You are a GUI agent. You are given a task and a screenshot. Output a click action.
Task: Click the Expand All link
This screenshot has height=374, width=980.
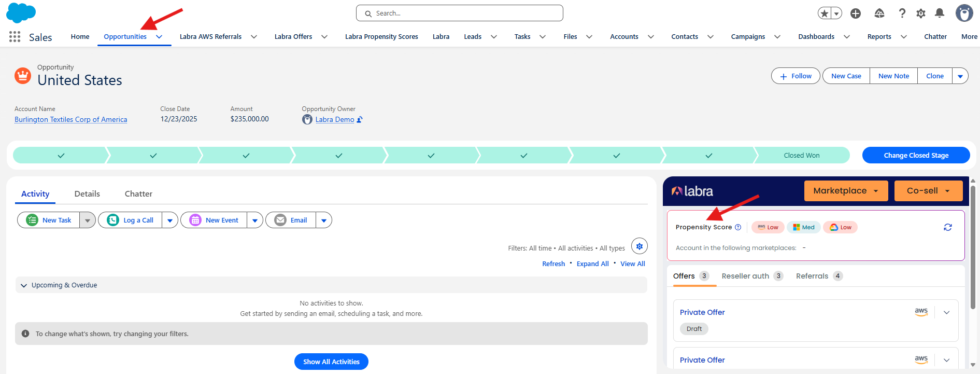click(x=593, y=264)
